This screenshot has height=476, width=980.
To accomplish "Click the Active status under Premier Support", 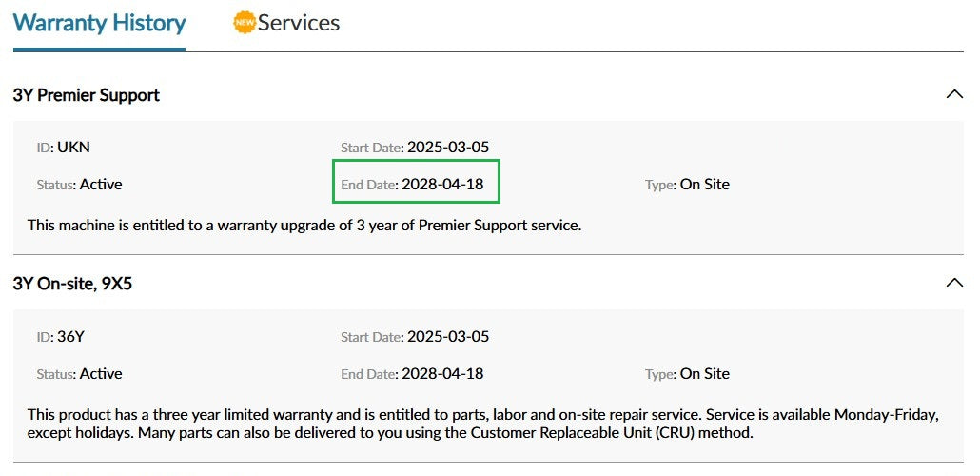I will [x=101, y=185].
